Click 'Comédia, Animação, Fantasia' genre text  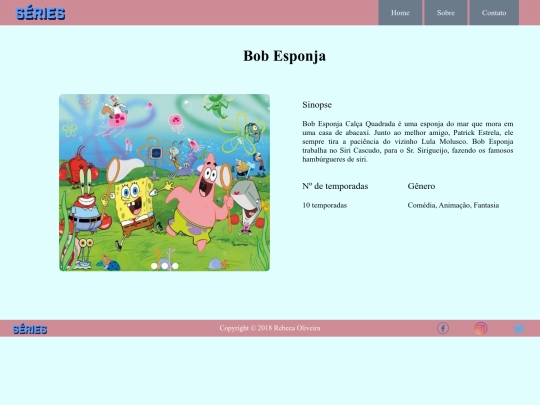tap(453, 205)
